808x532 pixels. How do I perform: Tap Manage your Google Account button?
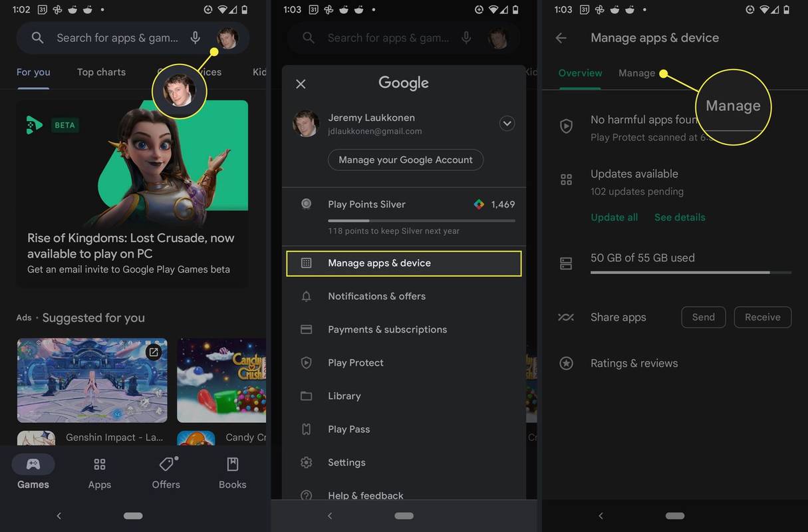pos(406,160)
